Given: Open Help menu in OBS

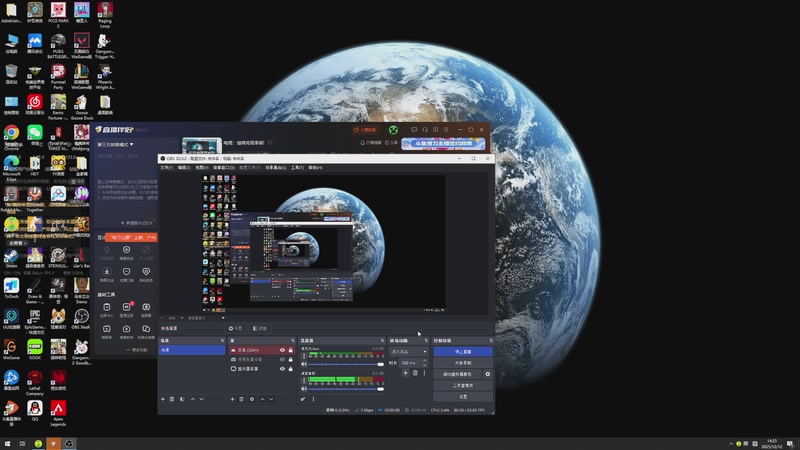Looking at the screenshot, I should pyautogui.click(x=315, y=167).
